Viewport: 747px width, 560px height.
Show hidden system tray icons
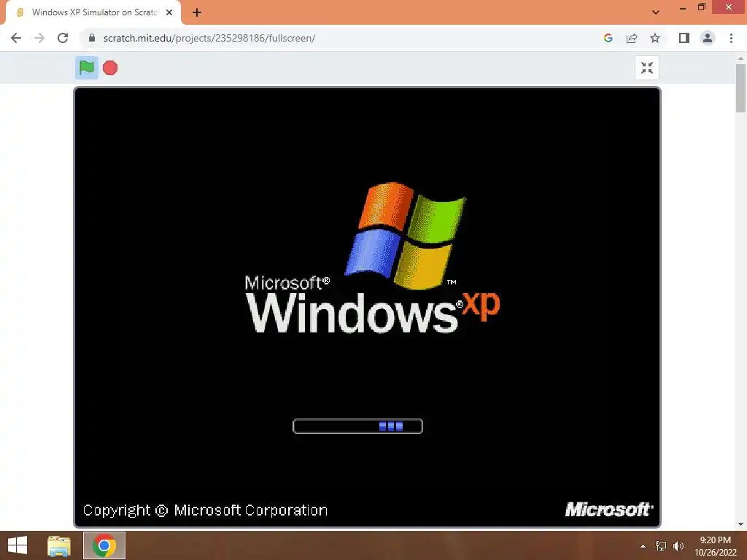point(643,546)
